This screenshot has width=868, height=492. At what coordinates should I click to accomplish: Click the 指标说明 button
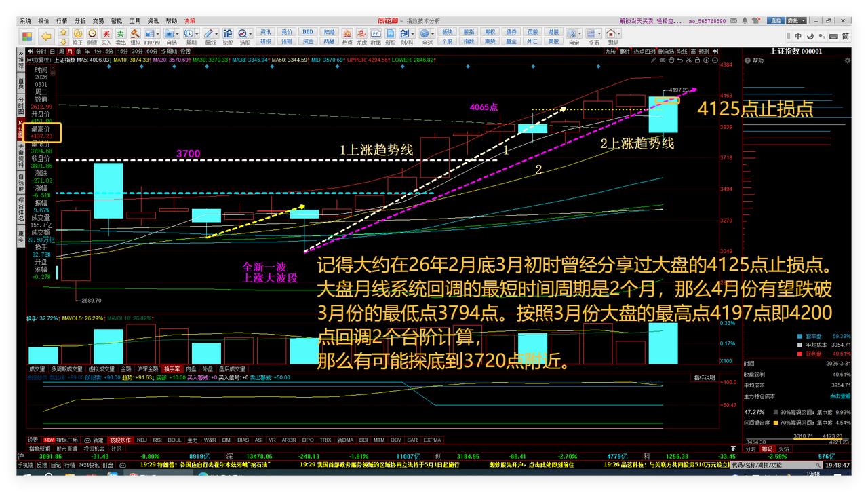pos(704,377)
